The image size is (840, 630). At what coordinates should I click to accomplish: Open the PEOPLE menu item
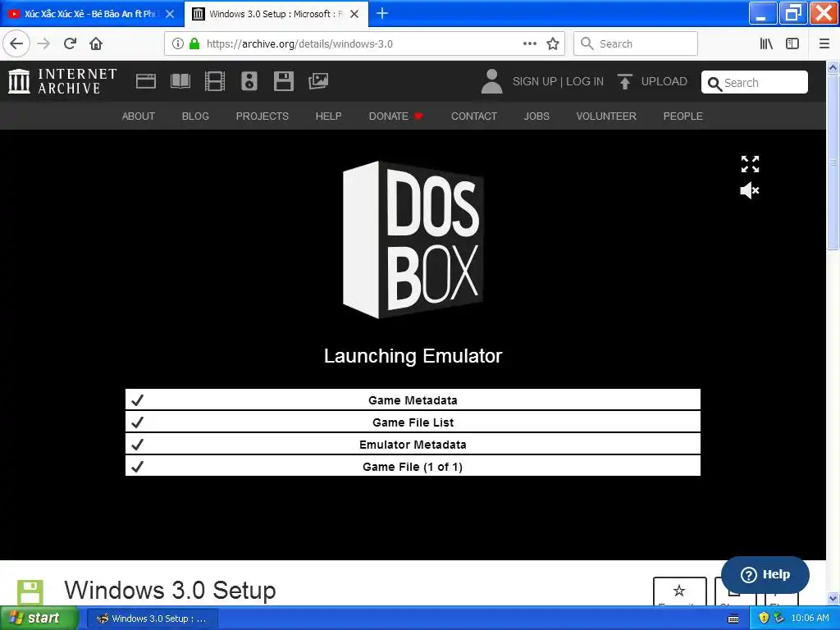tap(682, 116)
